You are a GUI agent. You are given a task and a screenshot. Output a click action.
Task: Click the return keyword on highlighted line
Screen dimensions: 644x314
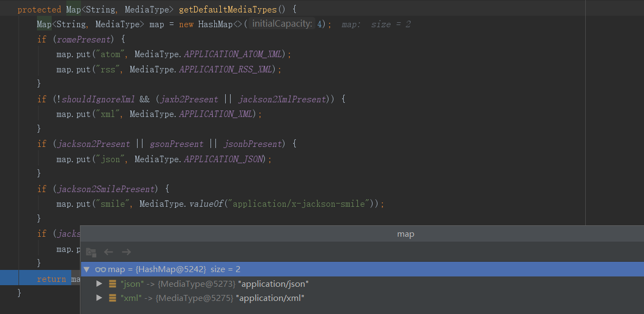[x=51, y=279]
